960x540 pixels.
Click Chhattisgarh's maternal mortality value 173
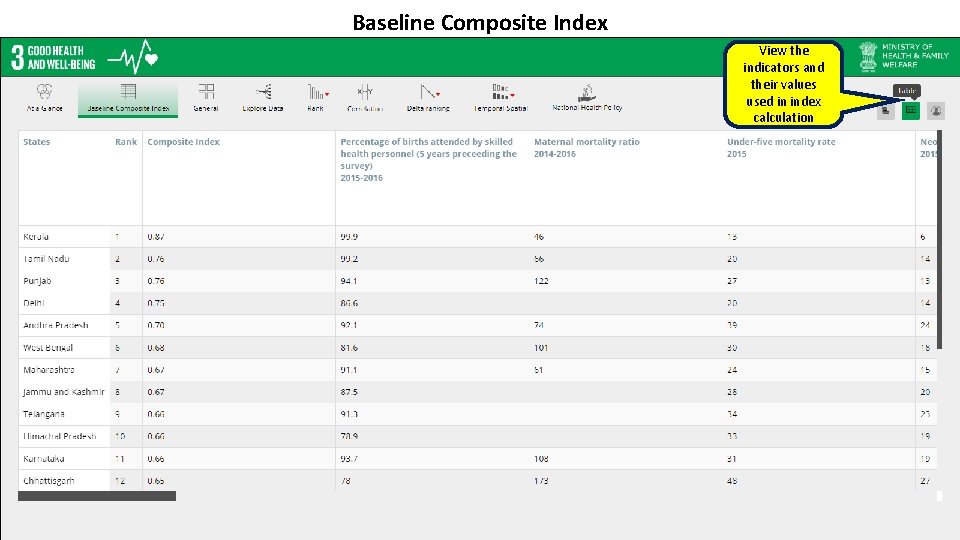click(541, 481)
